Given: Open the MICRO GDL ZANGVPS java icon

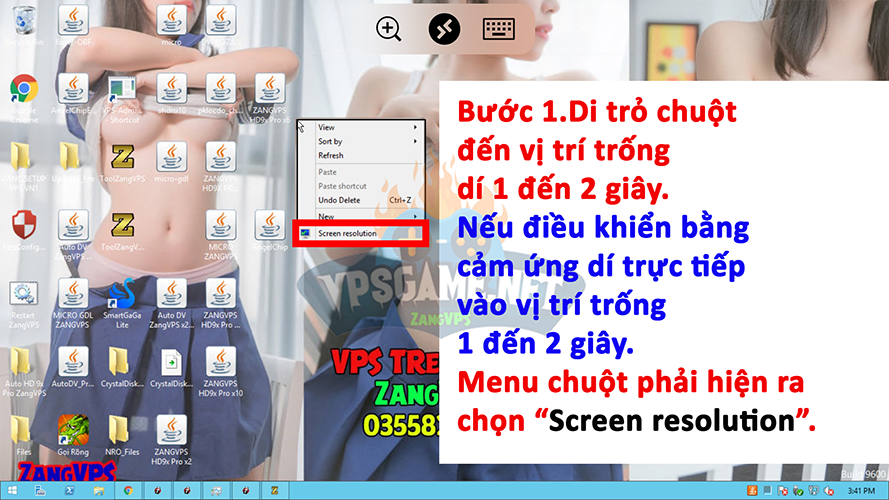Looking at the screenshot, I should 72,296.
